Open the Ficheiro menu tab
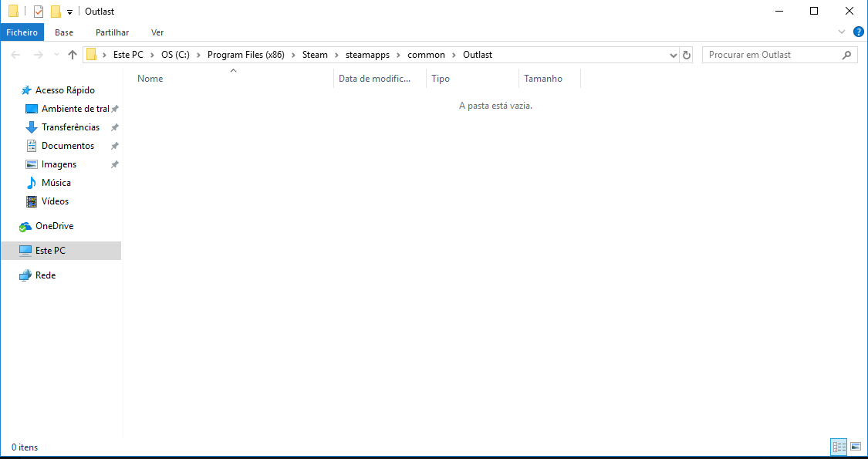 (x=22, y=32)
